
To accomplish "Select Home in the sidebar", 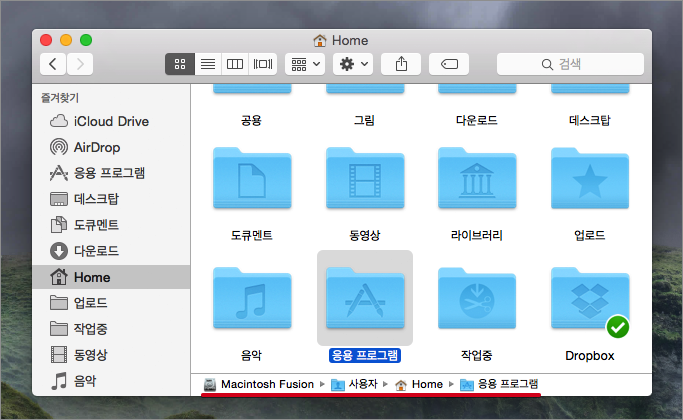I will point(111,277).
